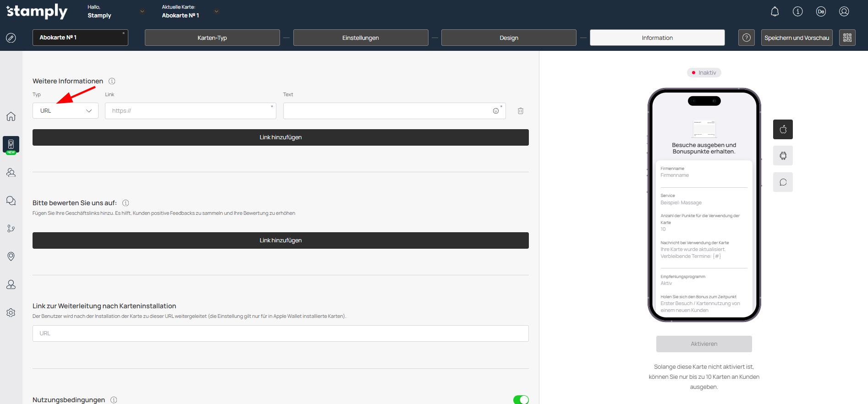Image resolution: width=868 pixels, height=404 pixels.
Task: Open locations pin icon in sidebar
Action: (11, 257)
